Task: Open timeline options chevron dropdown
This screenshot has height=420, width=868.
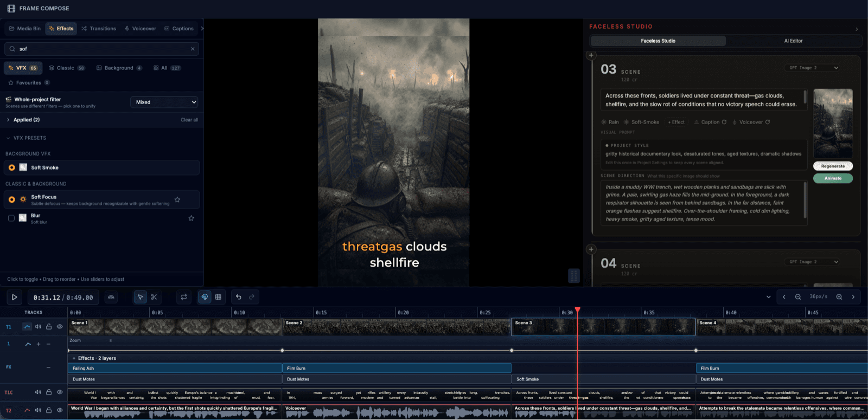Action: 768,297
